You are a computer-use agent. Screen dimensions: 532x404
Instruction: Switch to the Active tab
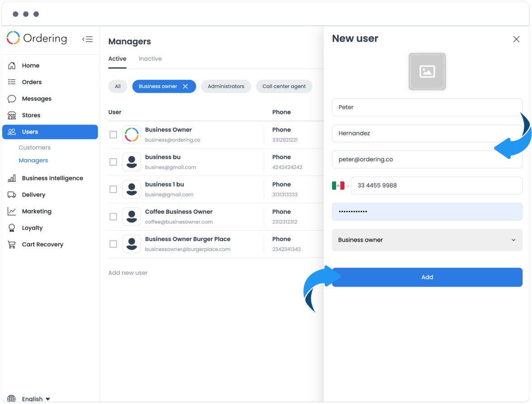pos(117,59)
